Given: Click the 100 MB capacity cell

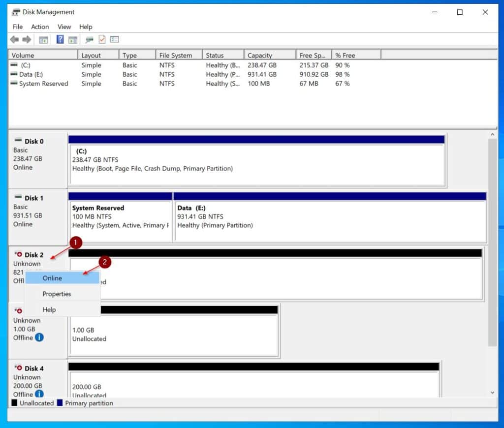Looking at the screenshot, I should click(258, 84).
